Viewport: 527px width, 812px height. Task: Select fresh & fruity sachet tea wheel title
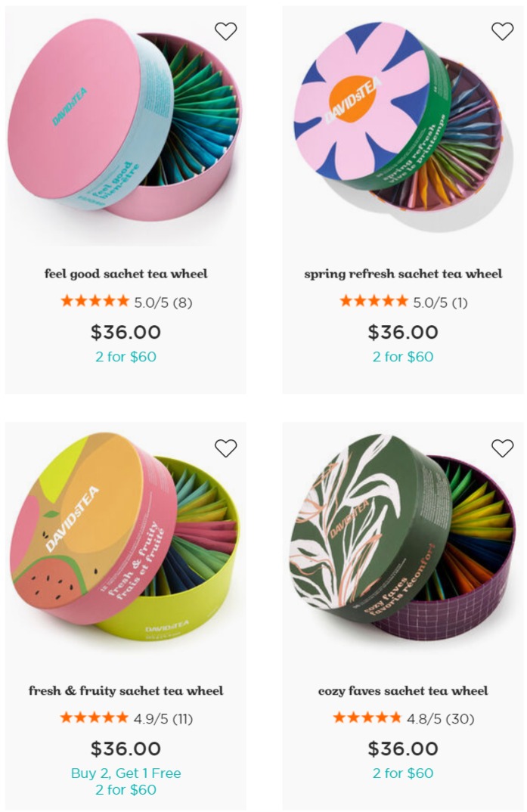click(x=126, y=691)
